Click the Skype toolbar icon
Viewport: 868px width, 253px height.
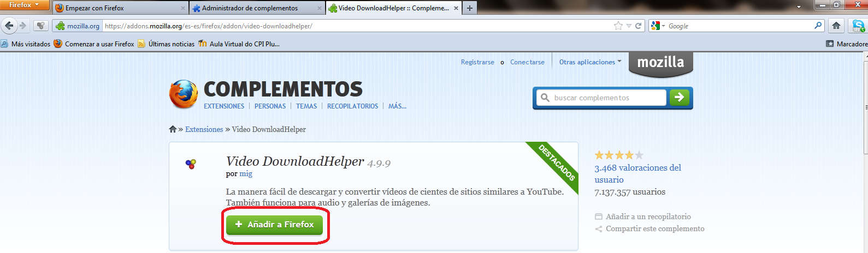(x=858, y=26)
